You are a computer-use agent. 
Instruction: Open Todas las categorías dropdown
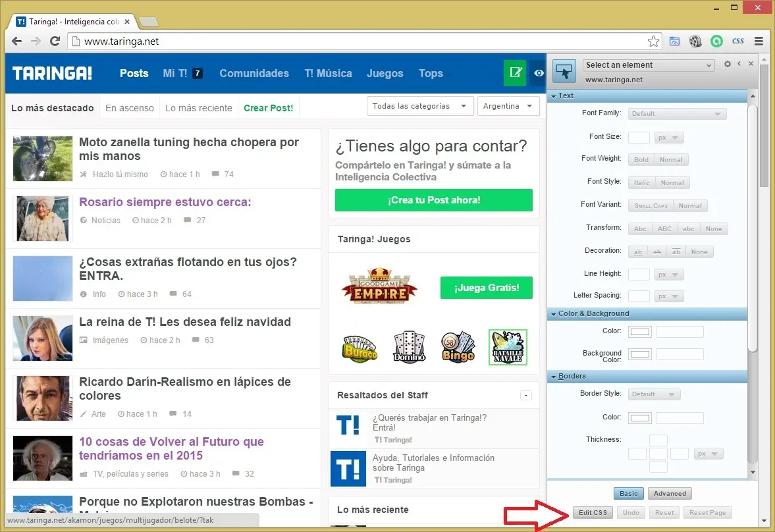[420, 106]
